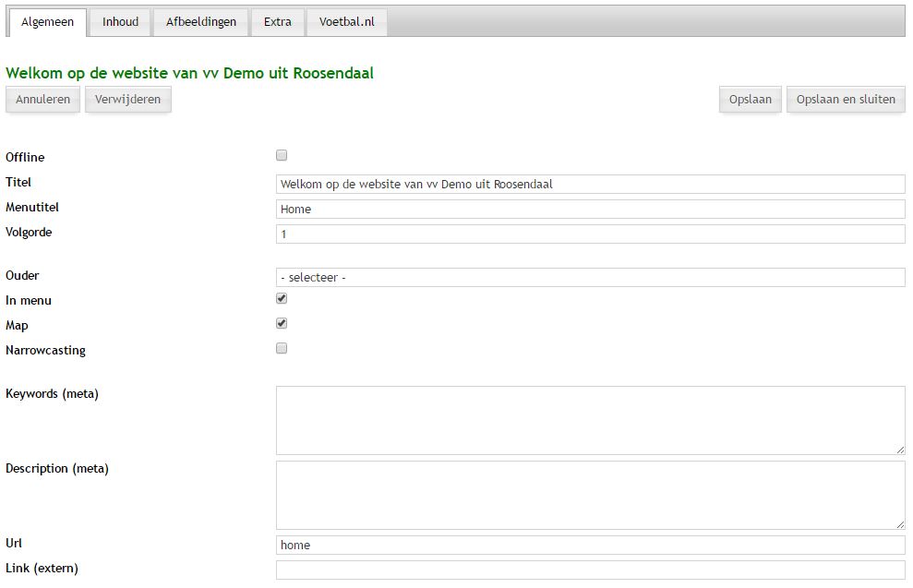Image resolution: width=913 pixels, height=588 pixels.
Task: Open the Afbeeldingen tab
Action: [201, 22]
